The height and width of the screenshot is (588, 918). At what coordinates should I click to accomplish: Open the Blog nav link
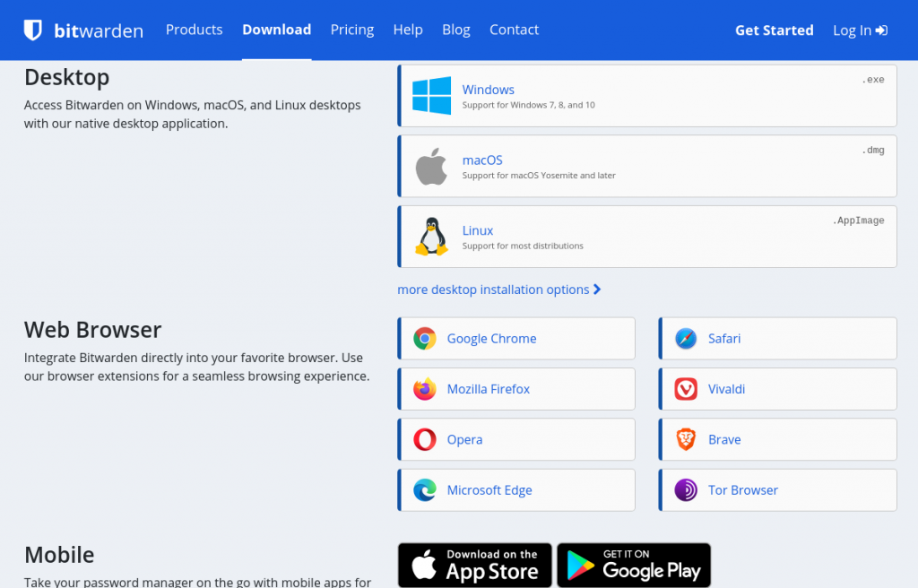point(456,30)
